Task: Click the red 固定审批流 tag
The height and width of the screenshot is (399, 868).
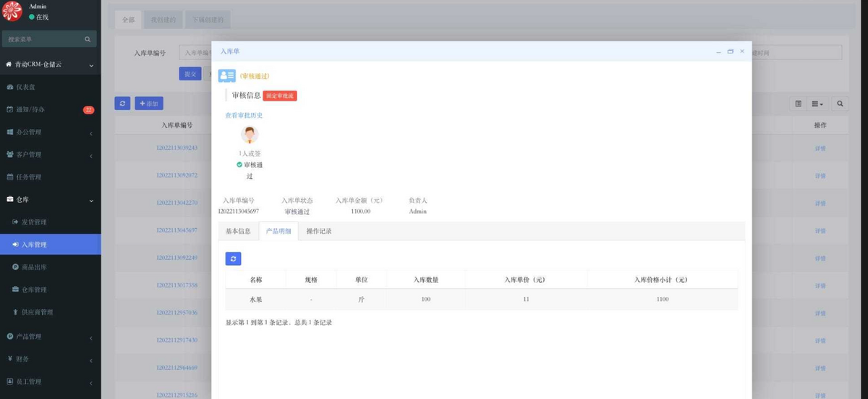Action: (x=280, y=96)
